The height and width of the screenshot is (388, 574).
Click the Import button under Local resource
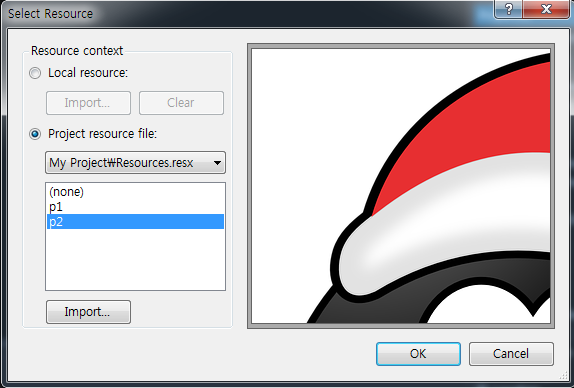(88, 103)
